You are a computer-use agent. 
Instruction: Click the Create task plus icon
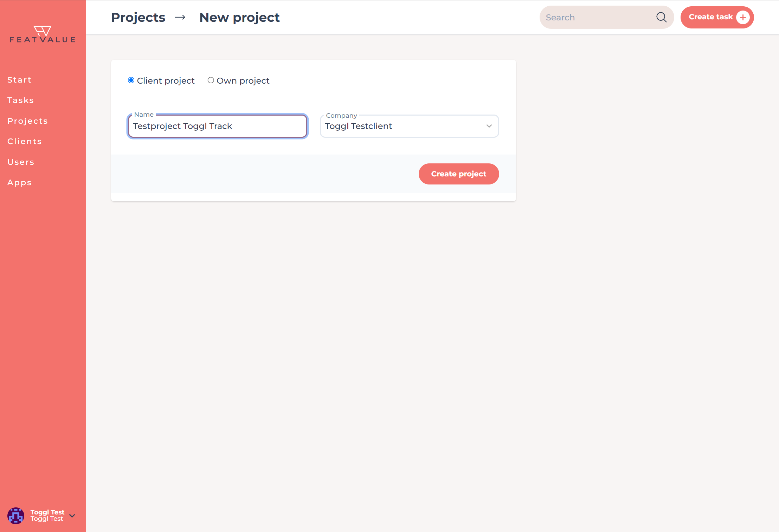click(x=743, y=17)
